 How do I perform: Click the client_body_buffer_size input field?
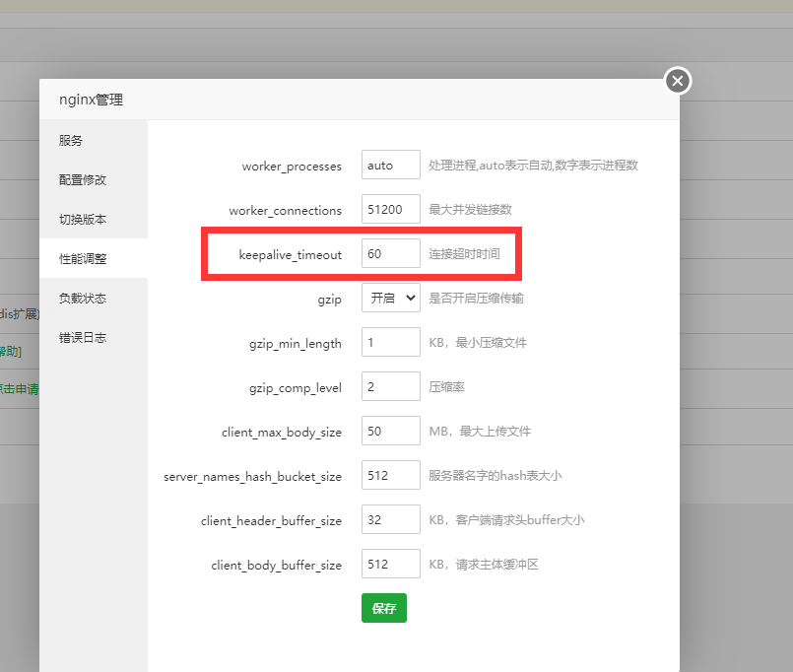pyautogui.click(x=391, y=564)
